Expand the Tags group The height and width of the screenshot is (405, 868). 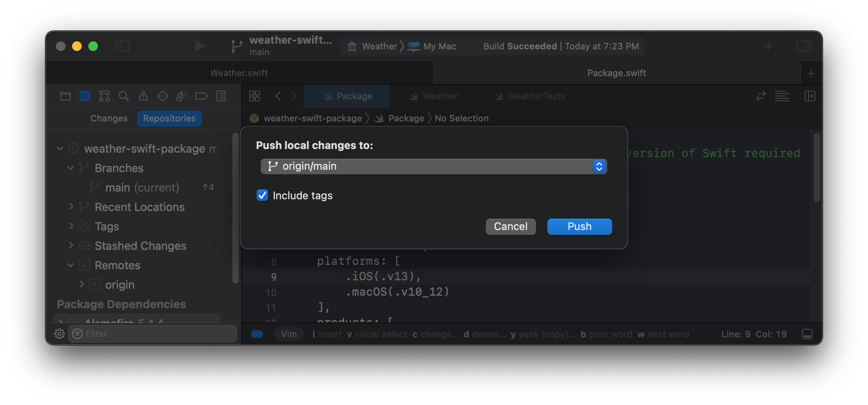pos(71,226)
